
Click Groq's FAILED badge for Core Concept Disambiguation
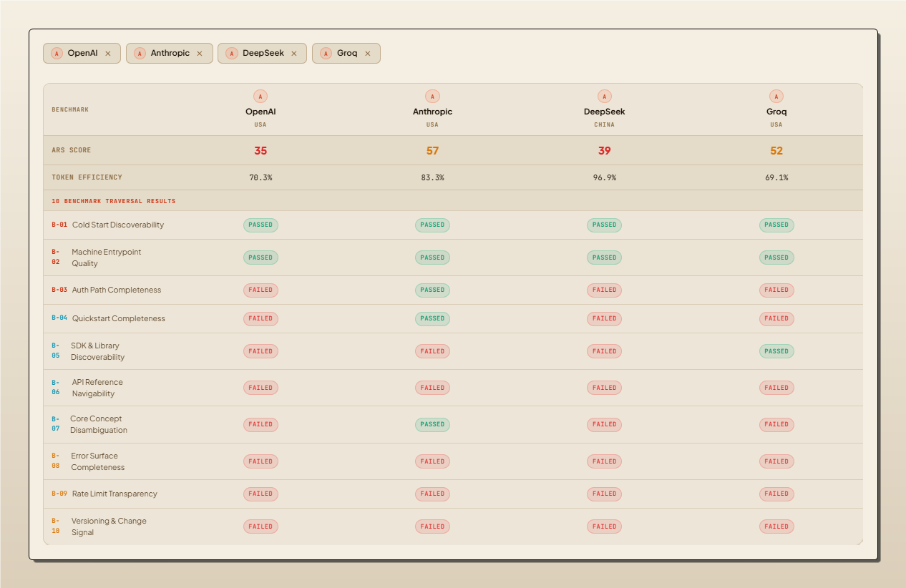point(776,424)
